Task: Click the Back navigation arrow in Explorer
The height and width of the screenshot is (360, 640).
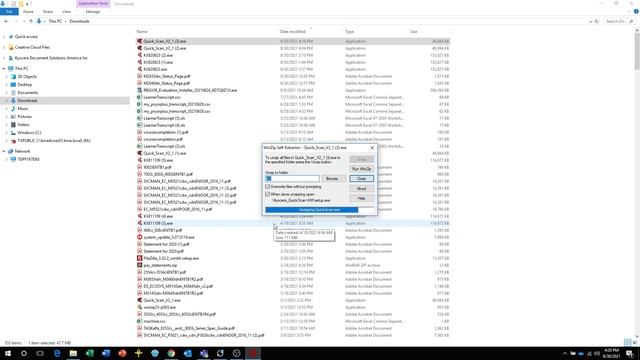Action: (x=6, y=21)
